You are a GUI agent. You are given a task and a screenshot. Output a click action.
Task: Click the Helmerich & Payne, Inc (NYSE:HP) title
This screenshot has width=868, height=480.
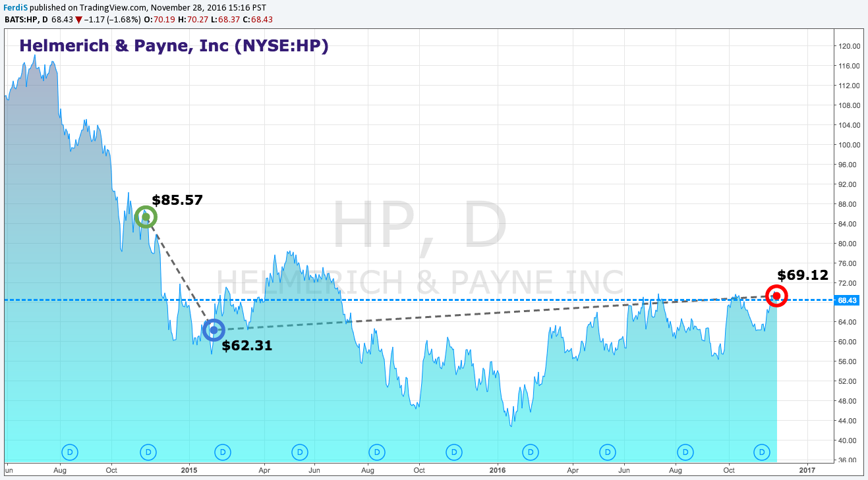pos(174,46)
